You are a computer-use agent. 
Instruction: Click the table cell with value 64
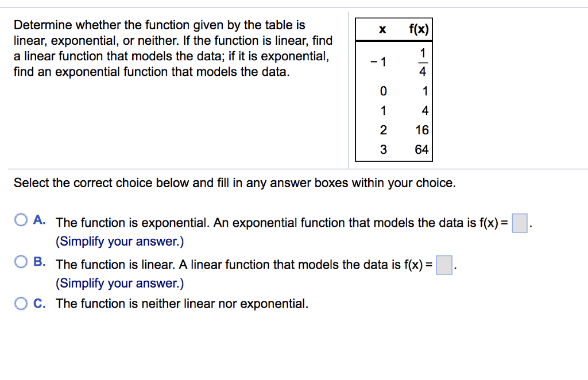coord(422,150)
